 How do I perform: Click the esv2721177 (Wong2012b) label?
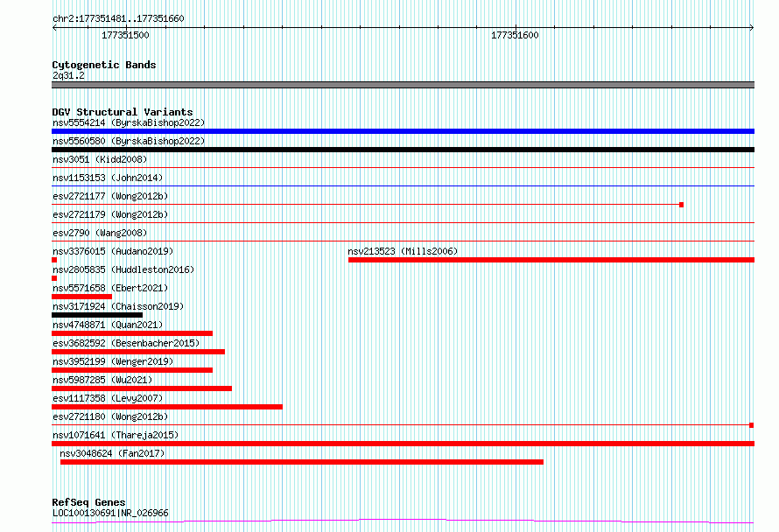(110, 196)
